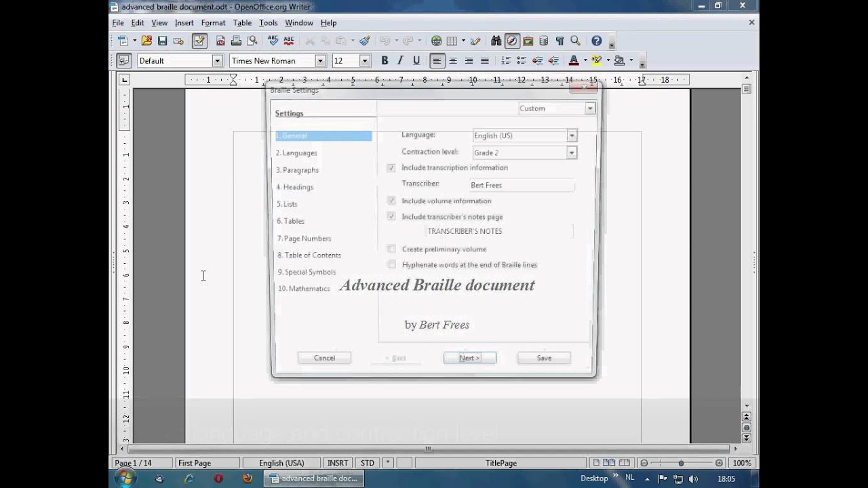Screen dimensions: 868x488
Task: Toggle INSRT insert mode in status bar
Action: pos(338,463)
